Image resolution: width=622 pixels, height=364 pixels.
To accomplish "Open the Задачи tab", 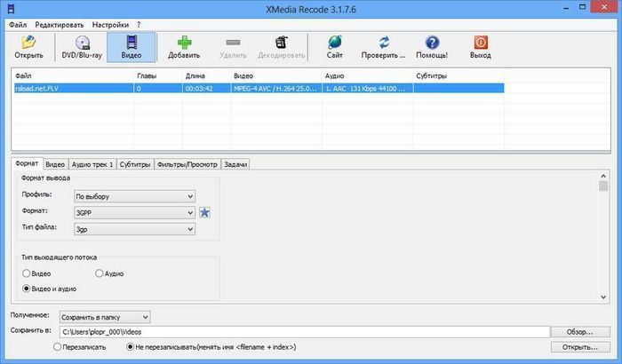I will 235,164.
